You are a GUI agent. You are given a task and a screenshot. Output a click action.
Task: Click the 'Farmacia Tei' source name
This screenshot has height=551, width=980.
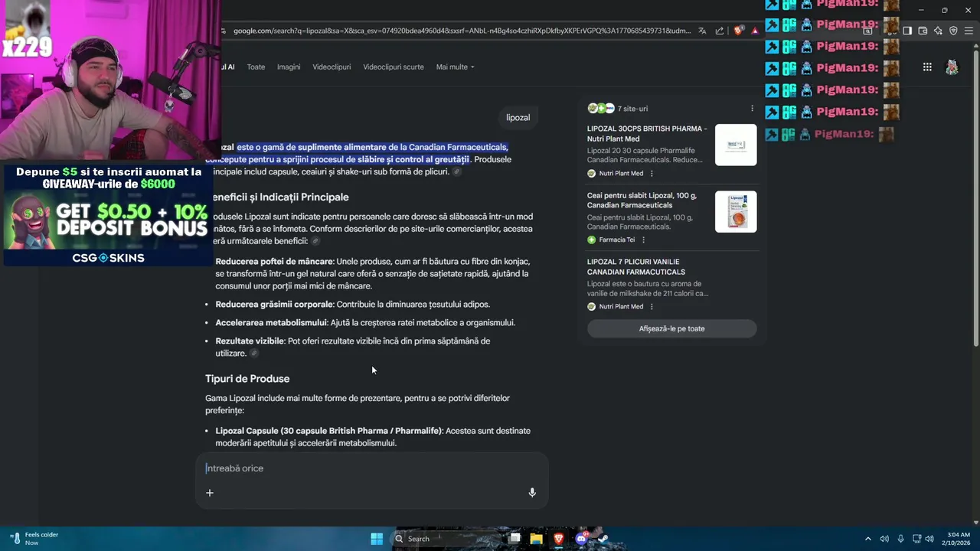click(x=616, y=240)
